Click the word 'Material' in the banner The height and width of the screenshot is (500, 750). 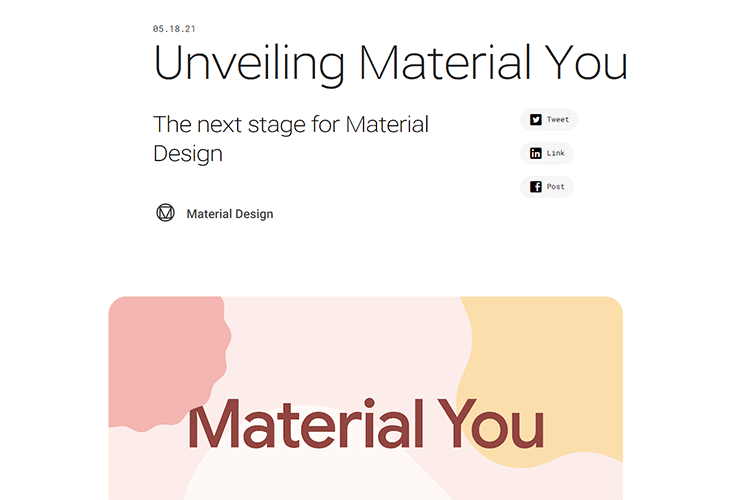click(x=302, y=425)
